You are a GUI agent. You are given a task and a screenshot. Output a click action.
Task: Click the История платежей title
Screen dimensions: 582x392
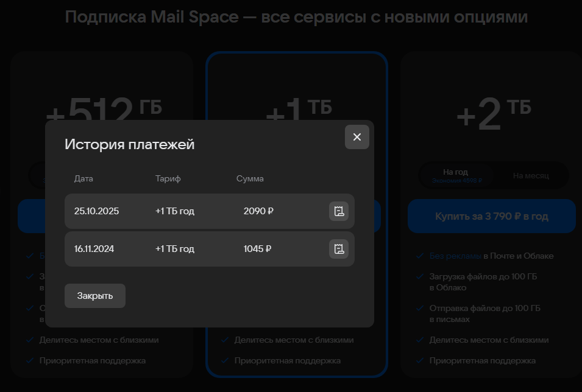[130, 144]
